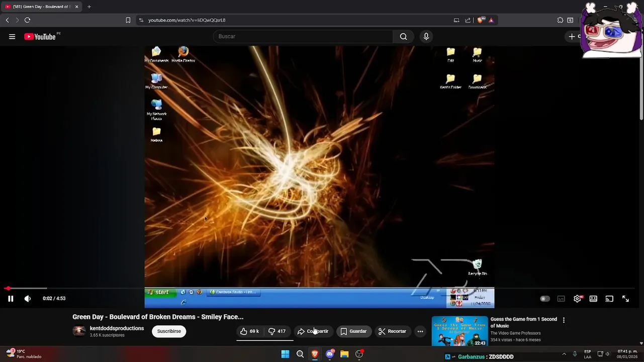Open the weather widget showing 19°C

(24, 354)
